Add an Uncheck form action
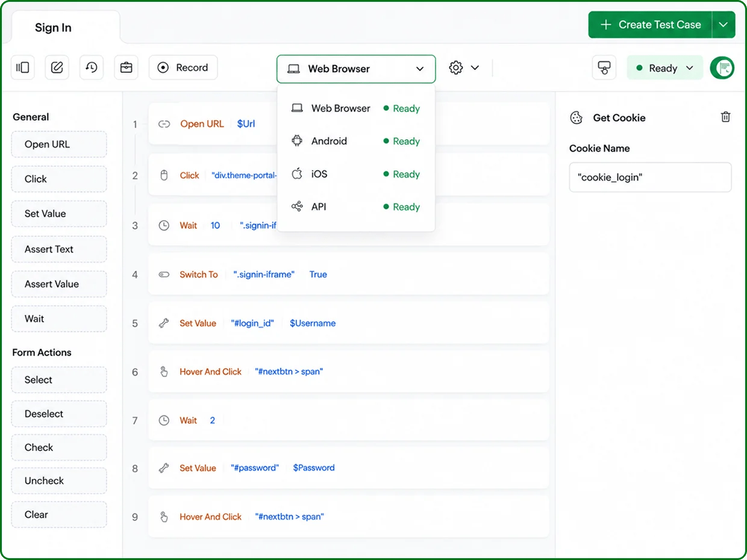The image size is (747, 560). coord(59,481)
